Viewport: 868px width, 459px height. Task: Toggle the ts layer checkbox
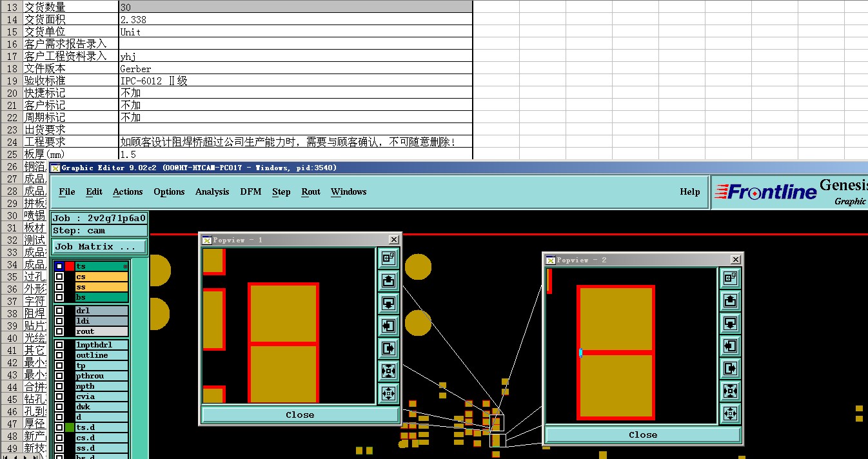coord(59,266)
